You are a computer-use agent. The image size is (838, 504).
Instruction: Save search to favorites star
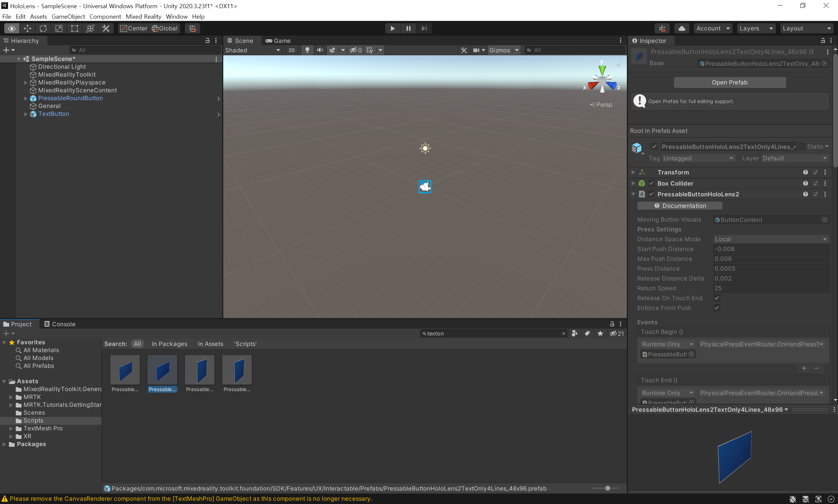[x=600, y=333]
